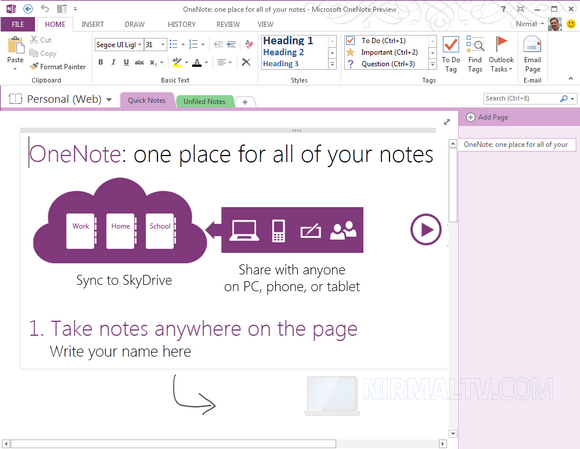Expand the Tags gallery
This screenshot has width=580, height=449.
(x=432, y=64)
